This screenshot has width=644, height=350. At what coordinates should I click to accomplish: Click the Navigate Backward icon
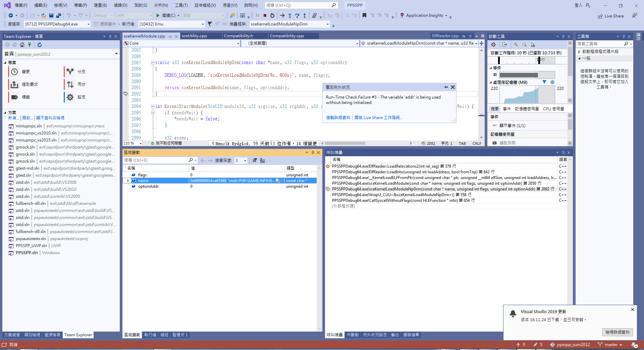11,15
